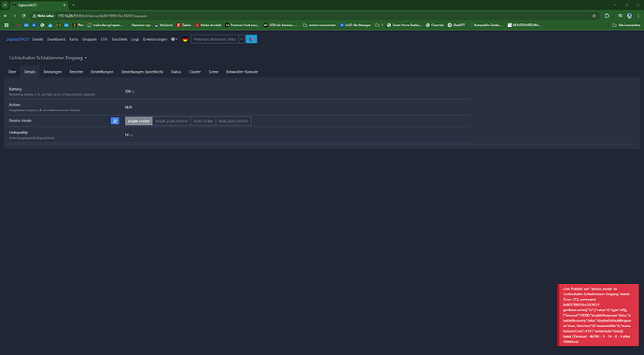
Task: Open a new browser tab
Action: [73, 5]
